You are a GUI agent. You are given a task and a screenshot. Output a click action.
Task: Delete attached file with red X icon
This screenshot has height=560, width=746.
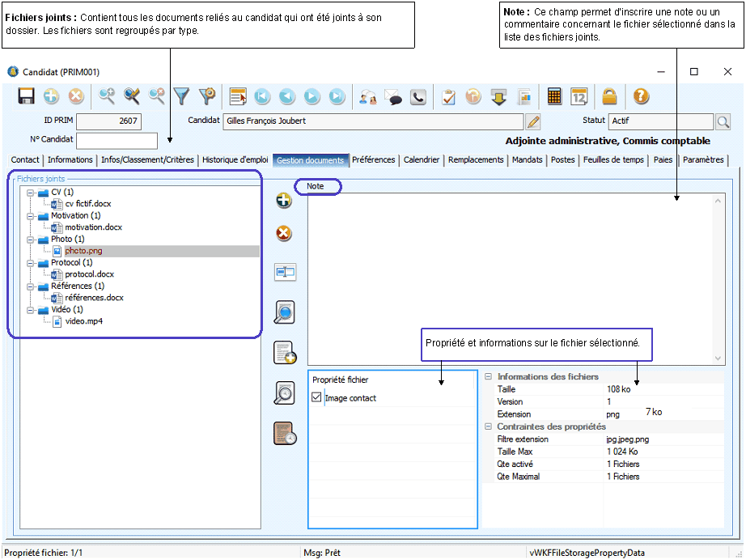coord(284,234)
